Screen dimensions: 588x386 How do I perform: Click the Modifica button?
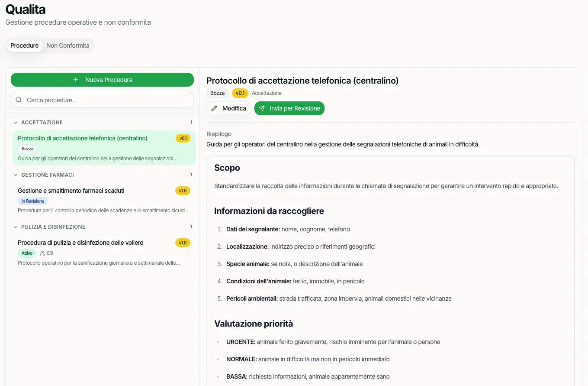229,108
